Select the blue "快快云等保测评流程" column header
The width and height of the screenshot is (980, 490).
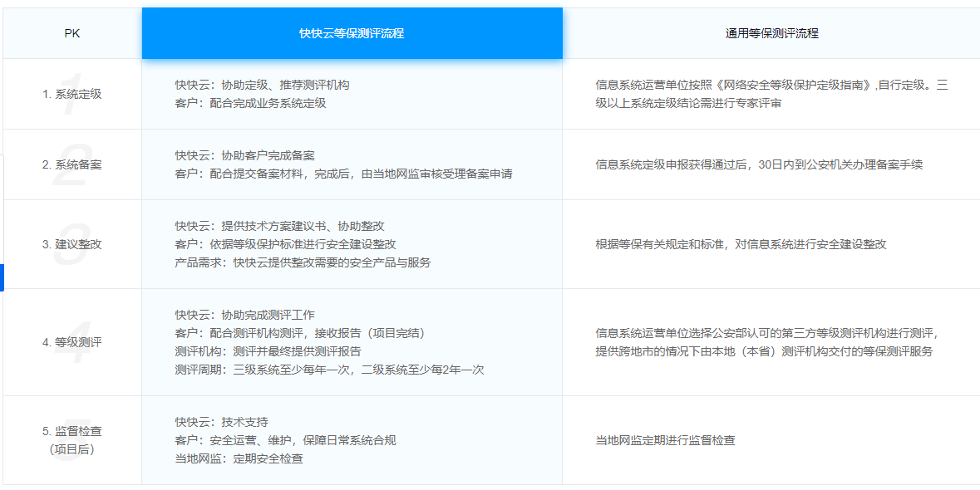[x=352, y=34]
